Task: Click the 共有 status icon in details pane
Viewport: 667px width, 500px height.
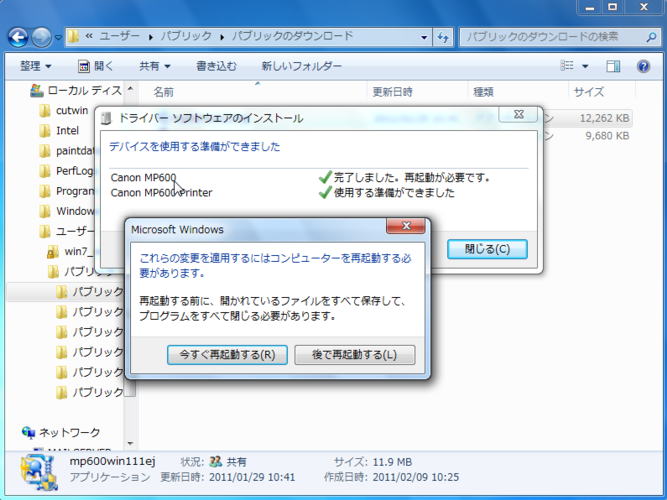Action: 216,462
